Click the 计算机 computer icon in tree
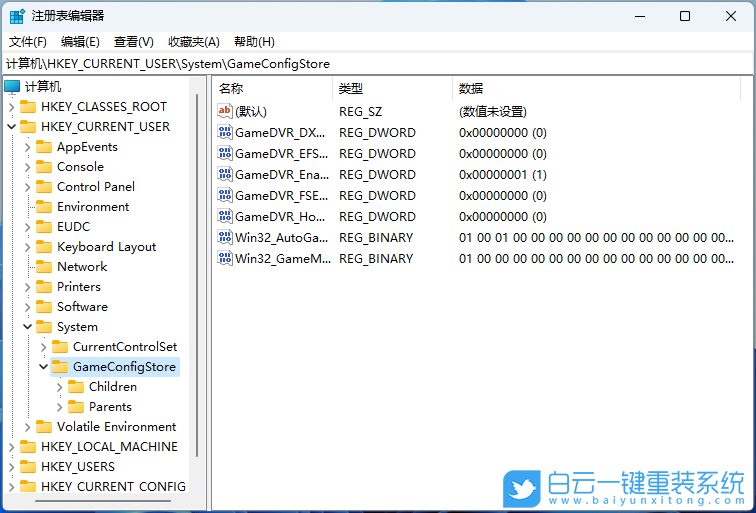Screen dimensions: 756x513 click(x=12, y=87)
